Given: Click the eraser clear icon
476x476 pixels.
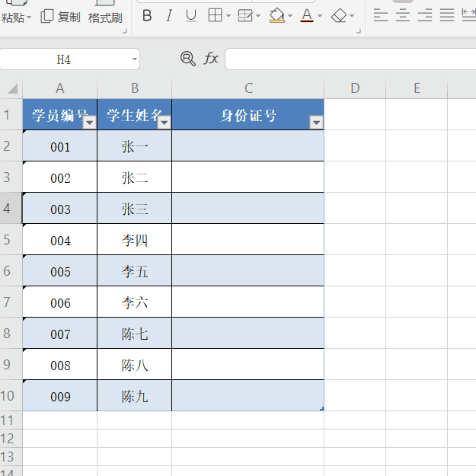Looking at the screenshot, I should [339, 15].
